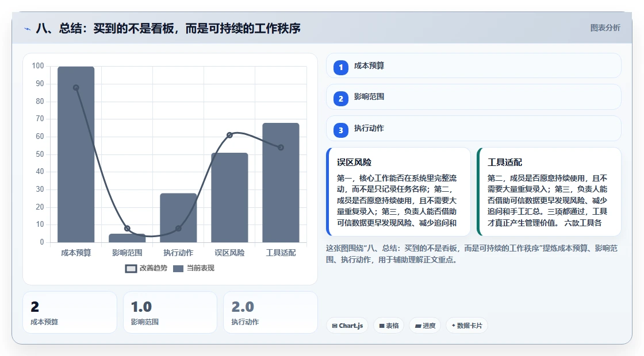644x356 pixels.
Task: Select the 工具适配 bar in chart
Action: [x=281, y=183]
